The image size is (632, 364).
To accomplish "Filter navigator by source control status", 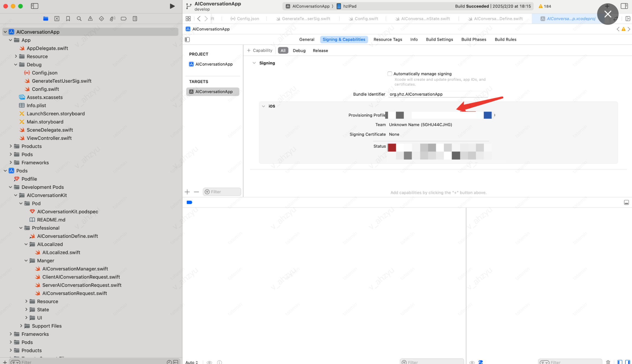I will pyautogui.click(x=176, y=362).
